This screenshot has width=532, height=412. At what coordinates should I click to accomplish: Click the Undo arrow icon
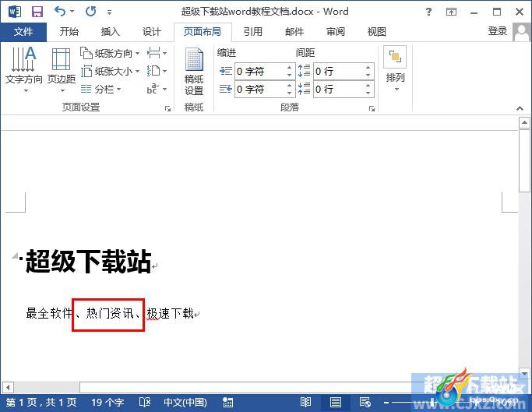pos(60,12)
